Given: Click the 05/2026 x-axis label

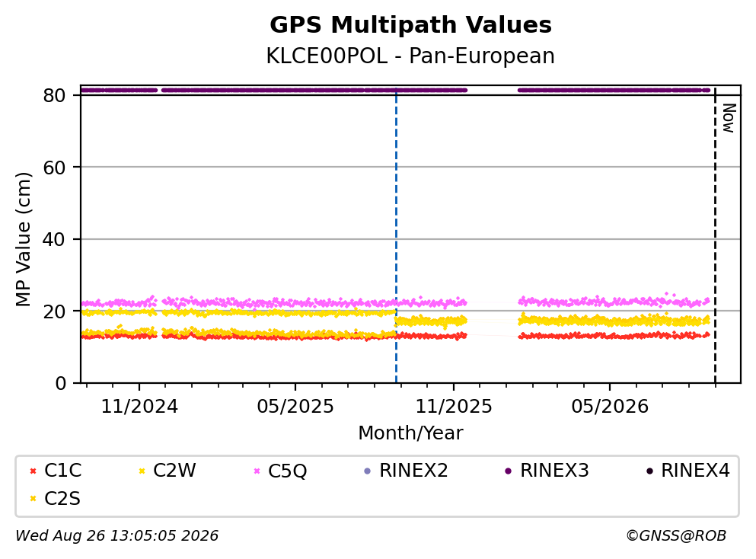Looking at the screenshot, I should [610, 407].
